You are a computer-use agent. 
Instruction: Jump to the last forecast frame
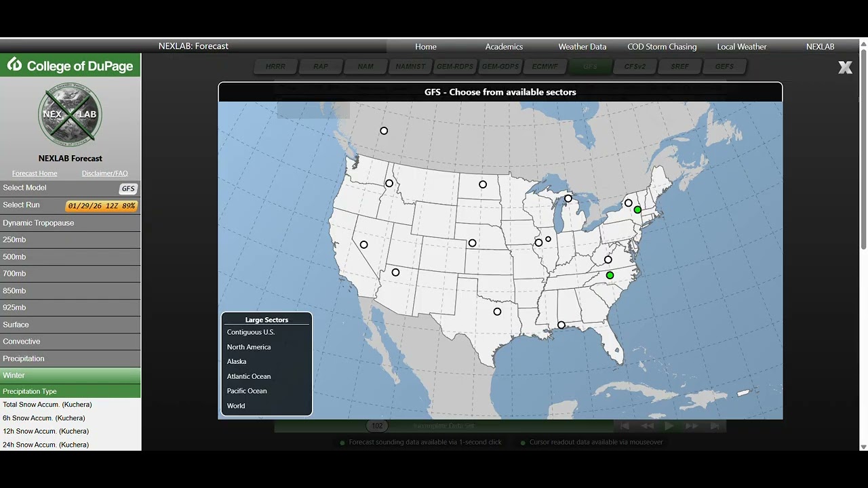[715, 426]
